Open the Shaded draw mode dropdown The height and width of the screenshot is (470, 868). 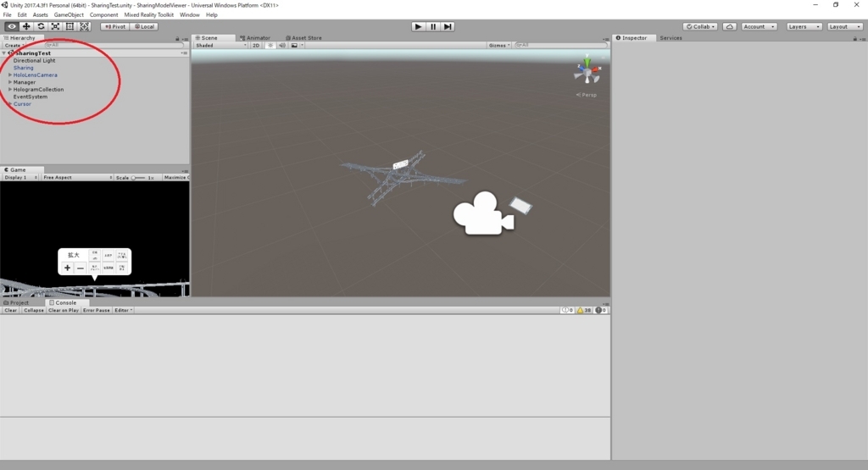221,46
